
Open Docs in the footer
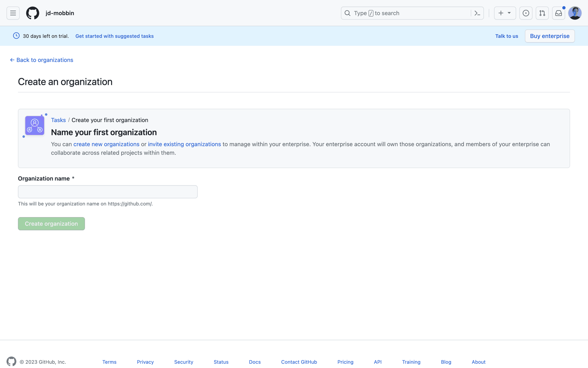[255, 362]
